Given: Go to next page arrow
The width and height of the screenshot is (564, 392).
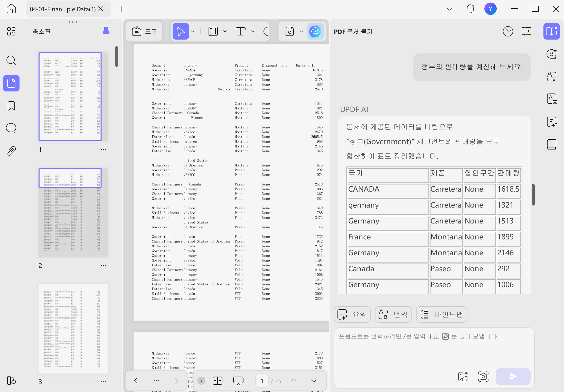Looking at the screenshot, I should pos(176,381).
